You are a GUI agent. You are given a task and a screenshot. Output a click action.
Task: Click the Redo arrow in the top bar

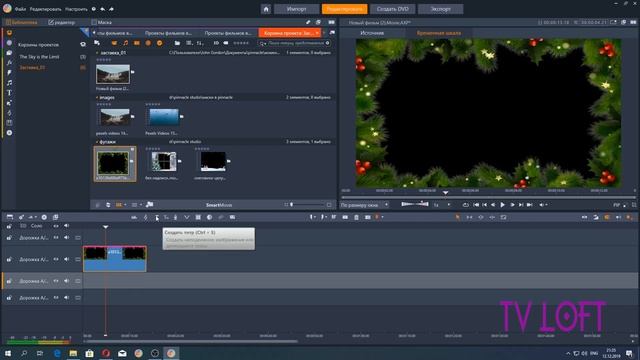coord(111,9)
